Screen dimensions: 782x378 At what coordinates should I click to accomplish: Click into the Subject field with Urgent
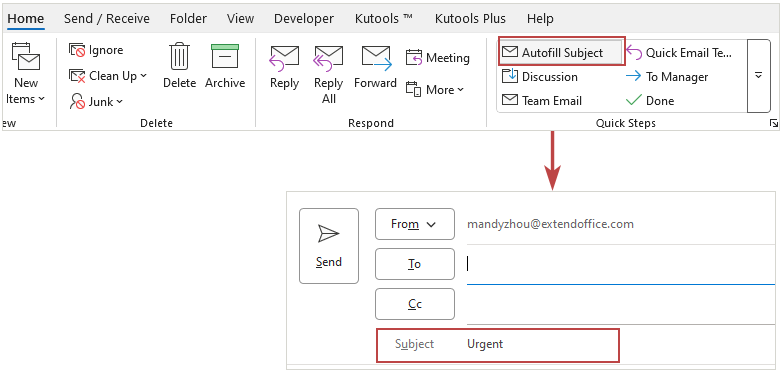(498, 345)
